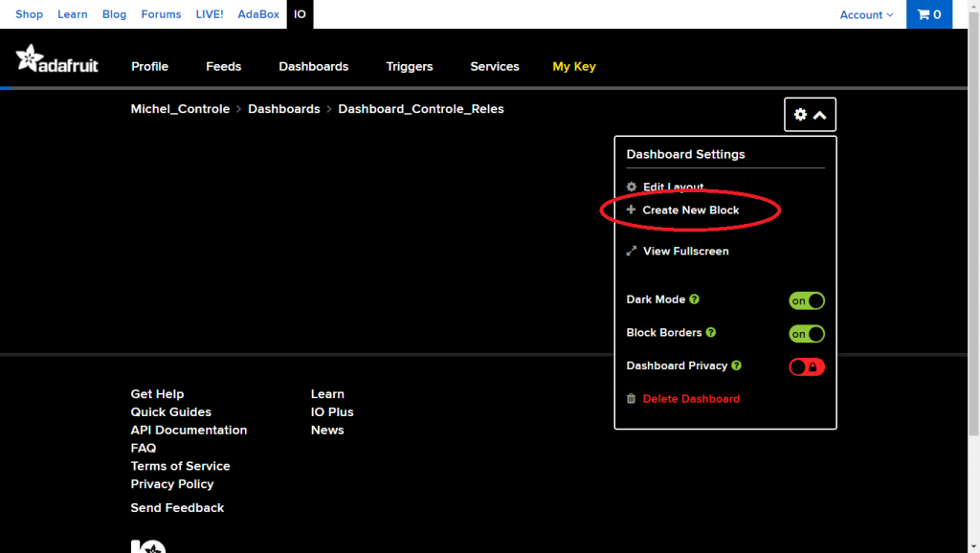
Task: Open Privacy Policy link
Action: pos(172,484)
